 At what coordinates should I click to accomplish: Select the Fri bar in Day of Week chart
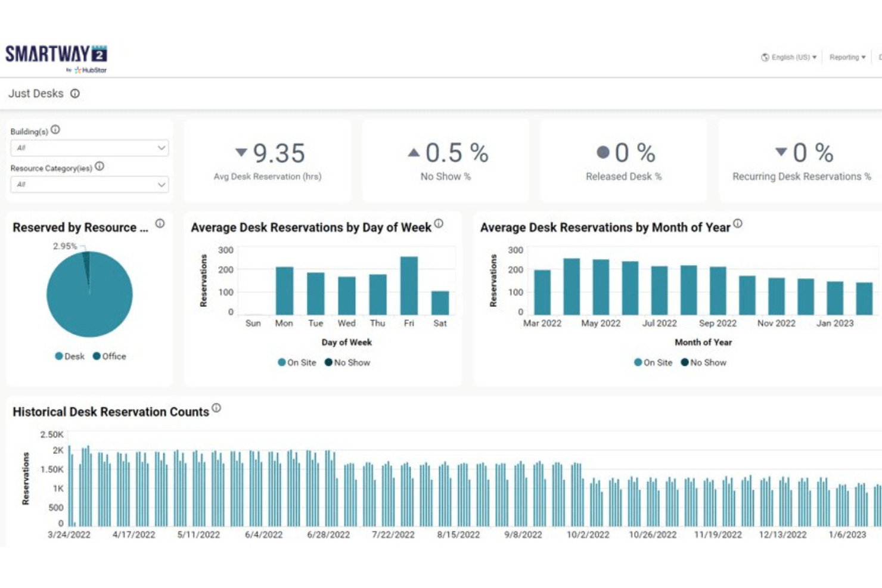[x=409, y=286]
